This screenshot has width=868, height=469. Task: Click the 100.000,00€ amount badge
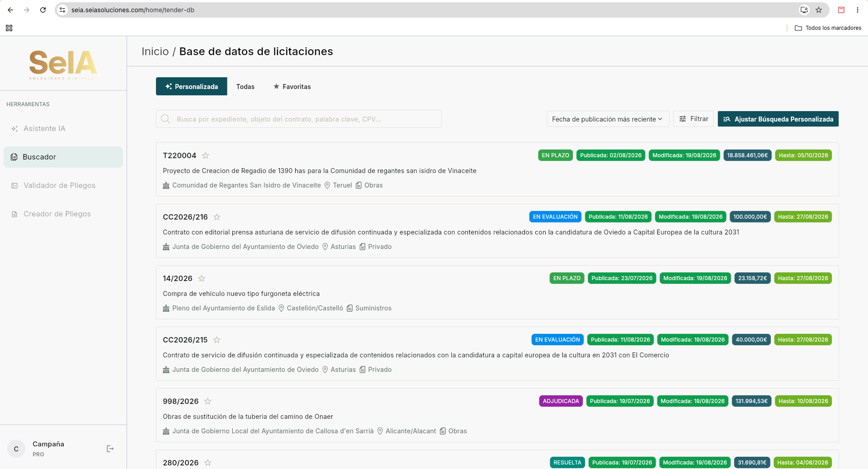tap(750, 217)
